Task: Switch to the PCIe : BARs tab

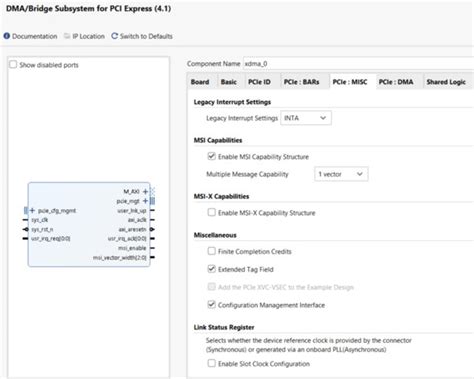Action: pos(301,82)
